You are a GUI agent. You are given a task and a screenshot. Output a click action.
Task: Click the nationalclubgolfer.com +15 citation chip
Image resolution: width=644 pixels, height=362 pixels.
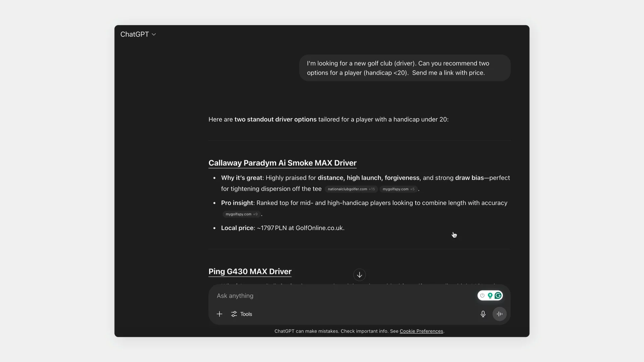point(351,189)
